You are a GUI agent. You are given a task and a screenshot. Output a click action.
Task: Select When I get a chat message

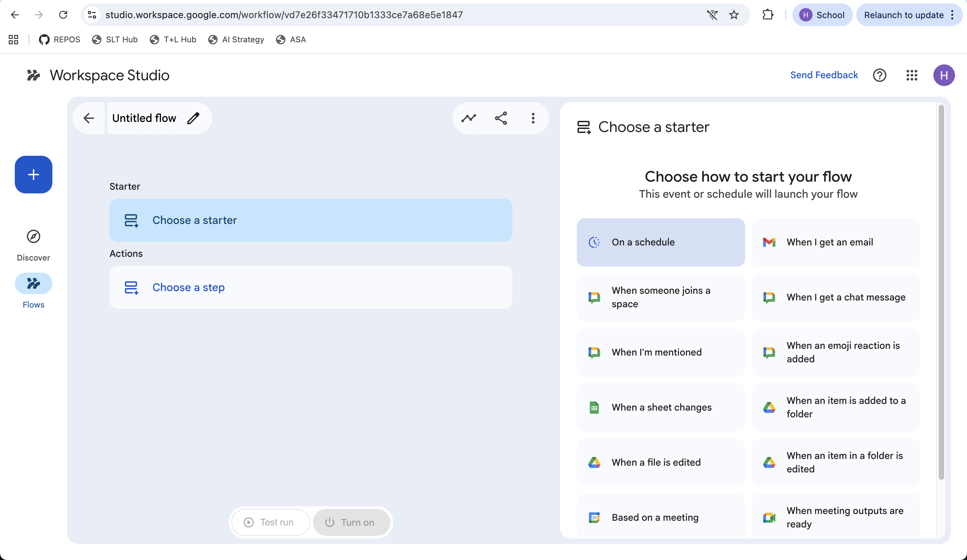click(836, 297)
